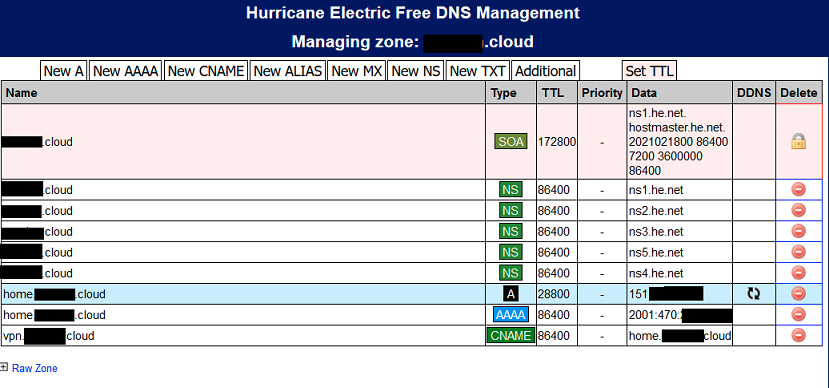Click Hurricane Electric Free DNS Management title
This screenshot has height=388, width=829.
pos(412,12)
